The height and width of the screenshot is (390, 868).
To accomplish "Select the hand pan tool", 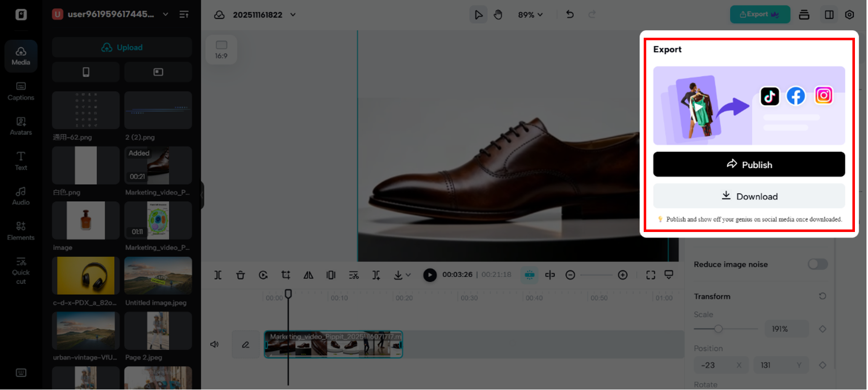I will [498, 15].
